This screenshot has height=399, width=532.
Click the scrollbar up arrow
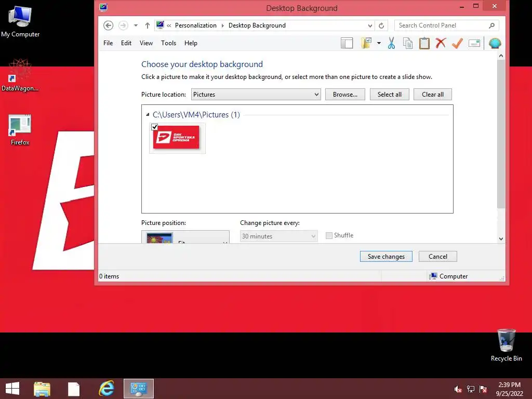click(x=501, y=56)
